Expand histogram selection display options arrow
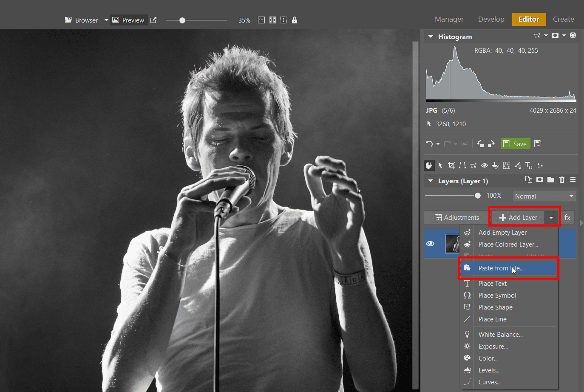 point(546,36)
